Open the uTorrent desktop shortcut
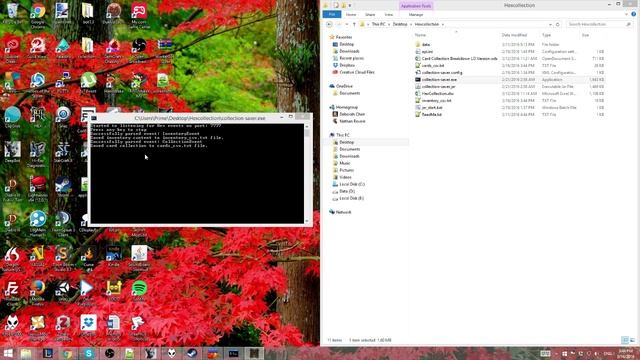 (x=88, y=81)
